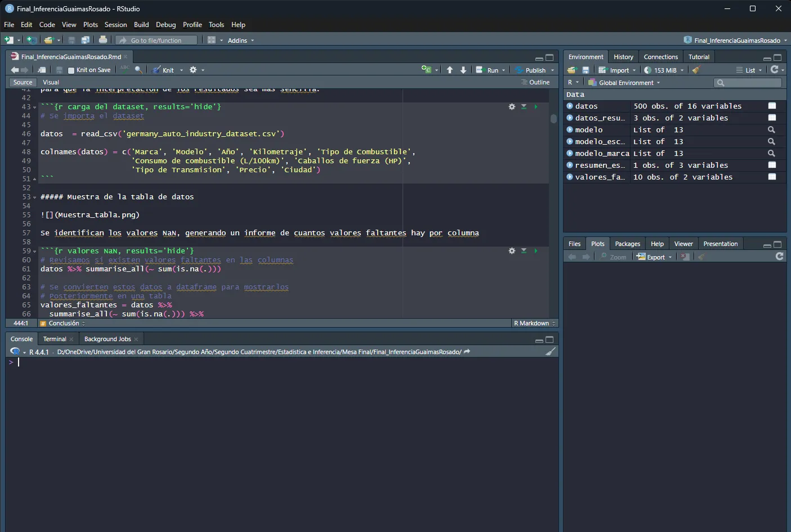
Task: Click the New File icon in main toolbar
Action: pyautogui.click(x=9, y=40)
